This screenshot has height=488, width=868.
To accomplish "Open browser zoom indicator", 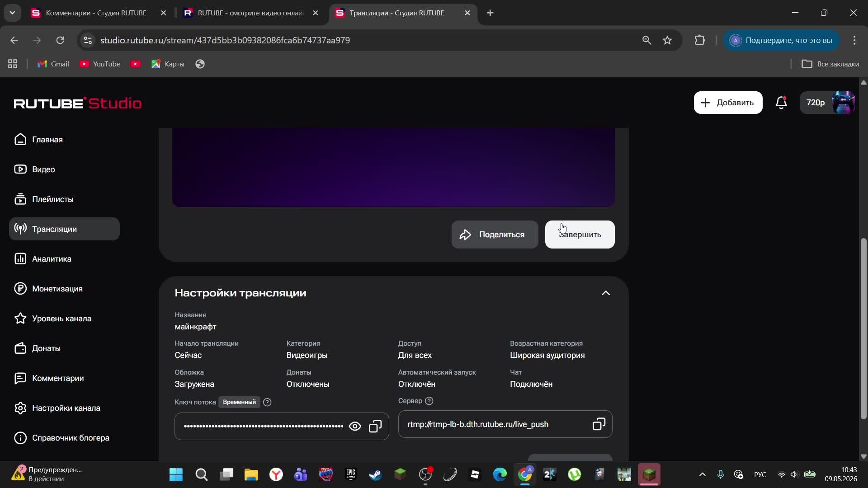I will click(x=647, y=40).
